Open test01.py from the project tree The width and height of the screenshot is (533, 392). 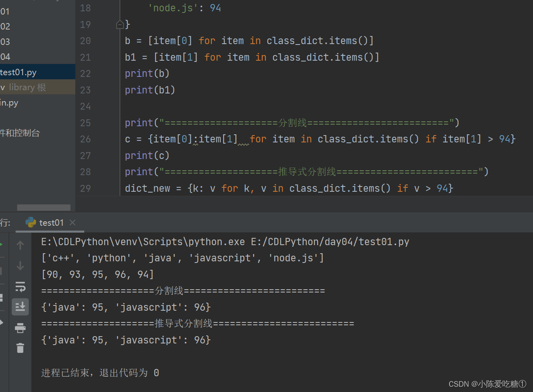(18, 72)
